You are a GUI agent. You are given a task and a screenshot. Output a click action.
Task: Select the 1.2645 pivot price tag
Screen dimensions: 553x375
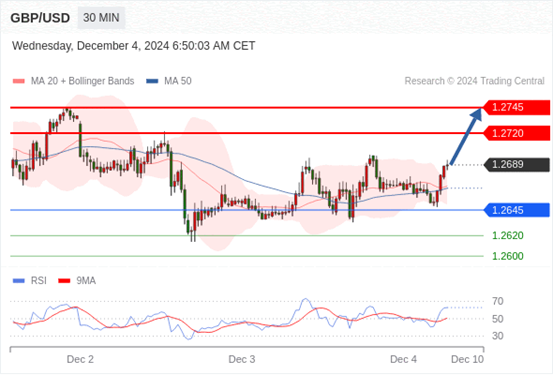coord(516,210)
